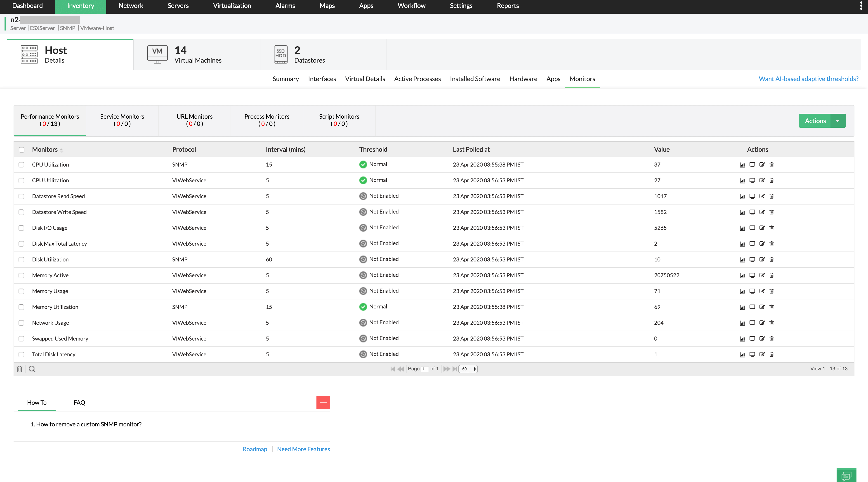Open the graph view for CPU Utilization SNMP monitor
This screenshot has height=482, width=868.
point(742,165)
